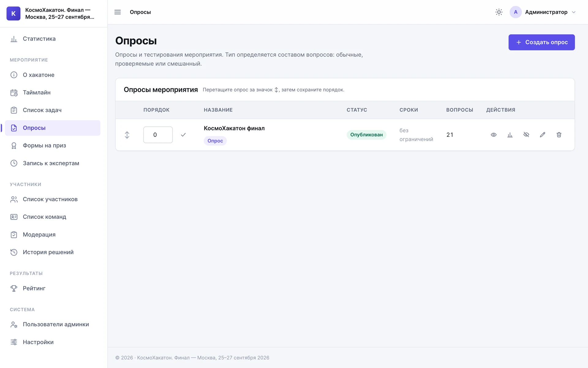Open the Администратор account dropdown
This screenshot has width=588, height=368.
[543, 12]
